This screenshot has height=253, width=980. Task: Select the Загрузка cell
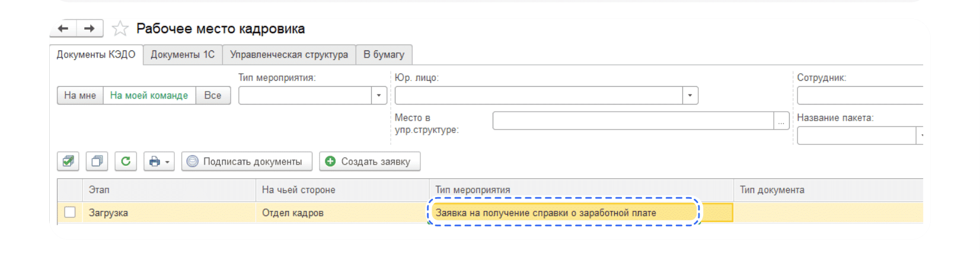click(169, 213)
